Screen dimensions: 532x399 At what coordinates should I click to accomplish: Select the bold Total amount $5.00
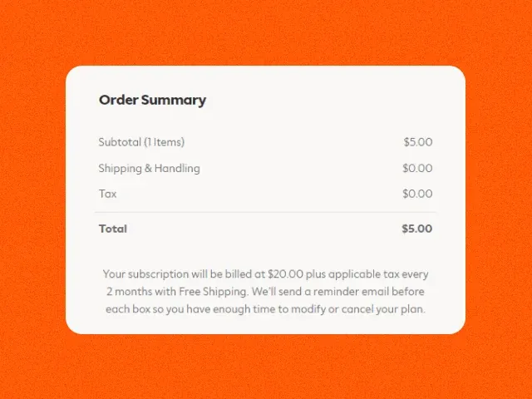click(416, 229)
